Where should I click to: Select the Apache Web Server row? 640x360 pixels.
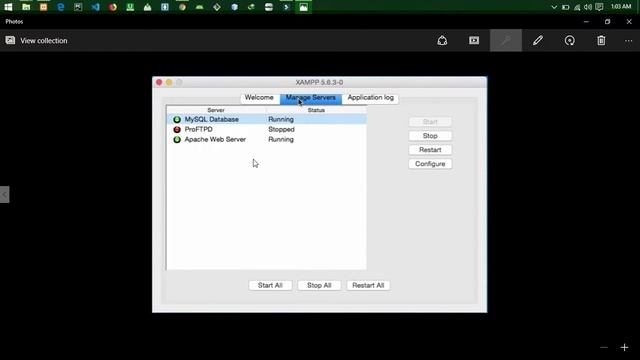coord(267,139)
